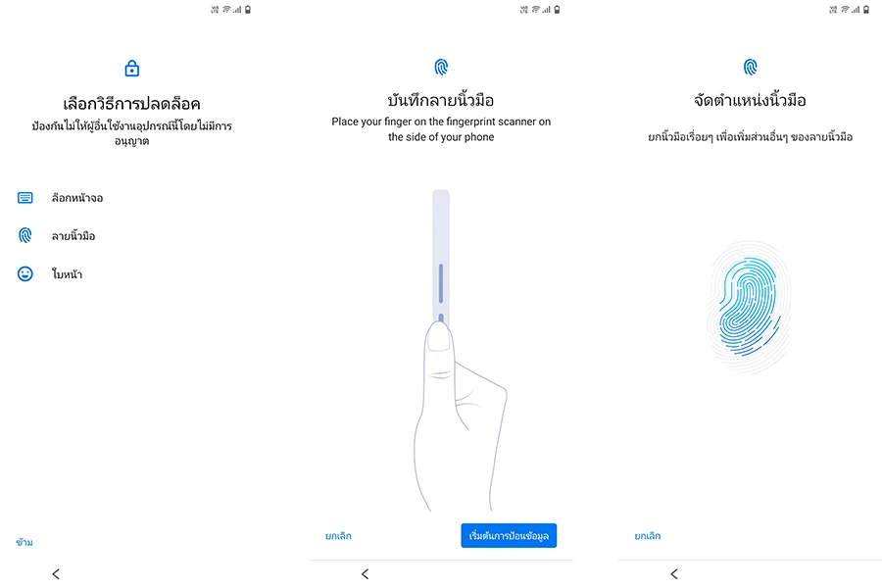Screen dimensions: 882x588
Task: Tap the phone side scanner illustration
Action: (441, 259)
